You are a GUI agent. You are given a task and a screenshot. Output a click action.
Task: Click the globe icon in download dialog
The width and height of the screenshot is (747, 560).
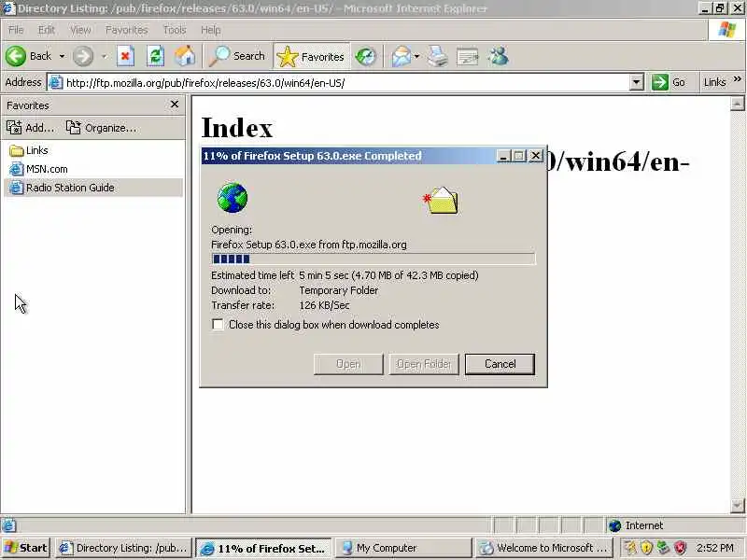coord(232,198)
